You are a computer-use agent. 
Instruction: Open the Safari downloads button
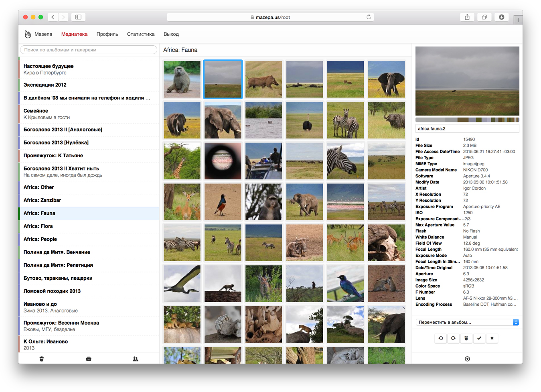point(501,17)
